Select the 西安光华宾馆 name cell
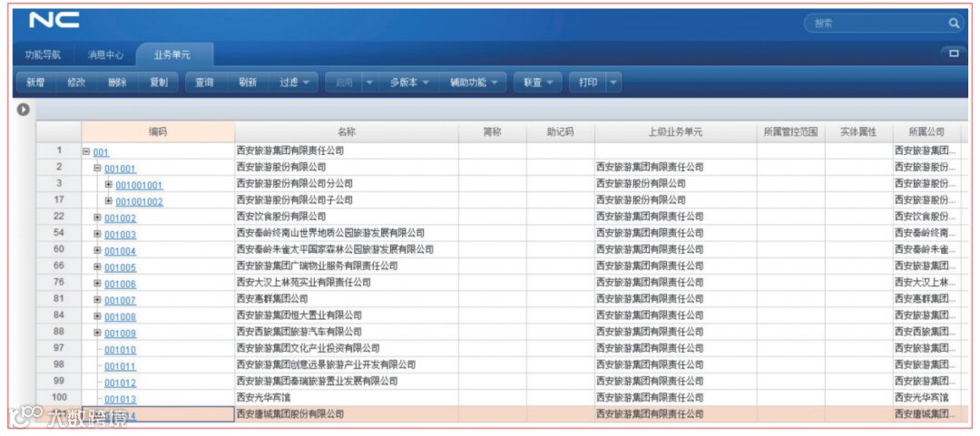This screenshot has width=980, height=436. (x=347, y=397)
